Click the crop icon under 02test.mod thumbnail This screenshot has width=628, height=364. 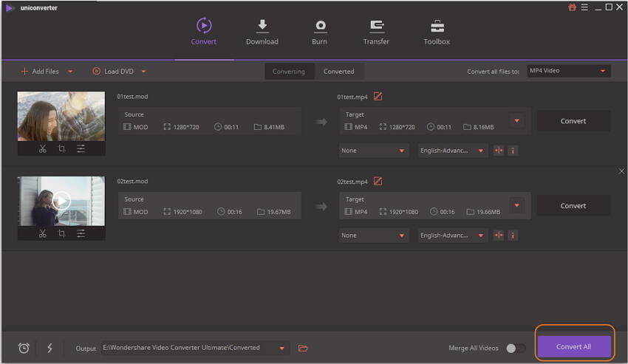pyautogui.click(x=61, y=233)
